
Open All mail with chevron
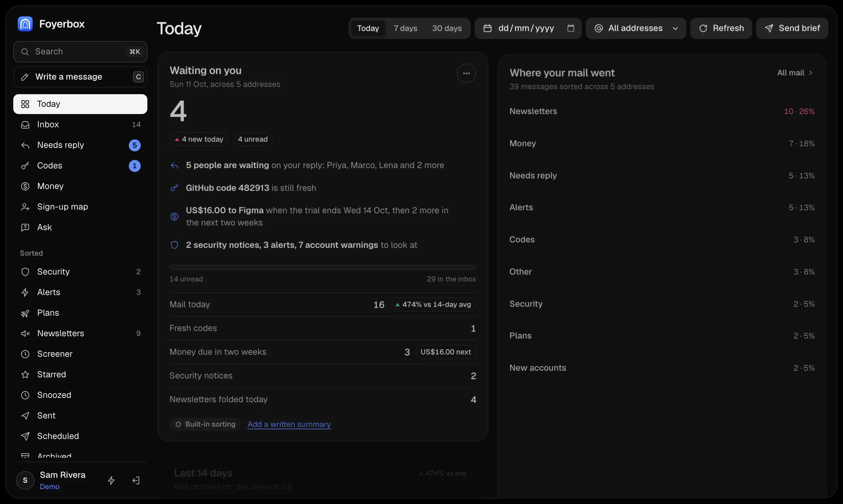pos(795,73)
